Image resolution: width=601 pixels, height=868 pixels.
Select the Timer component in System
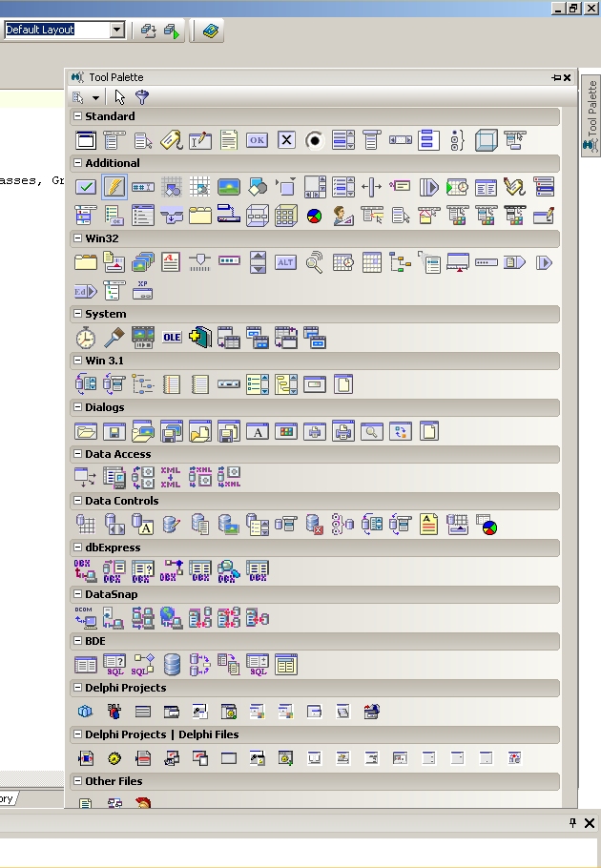pyautogui.click(x=86, y=337)
